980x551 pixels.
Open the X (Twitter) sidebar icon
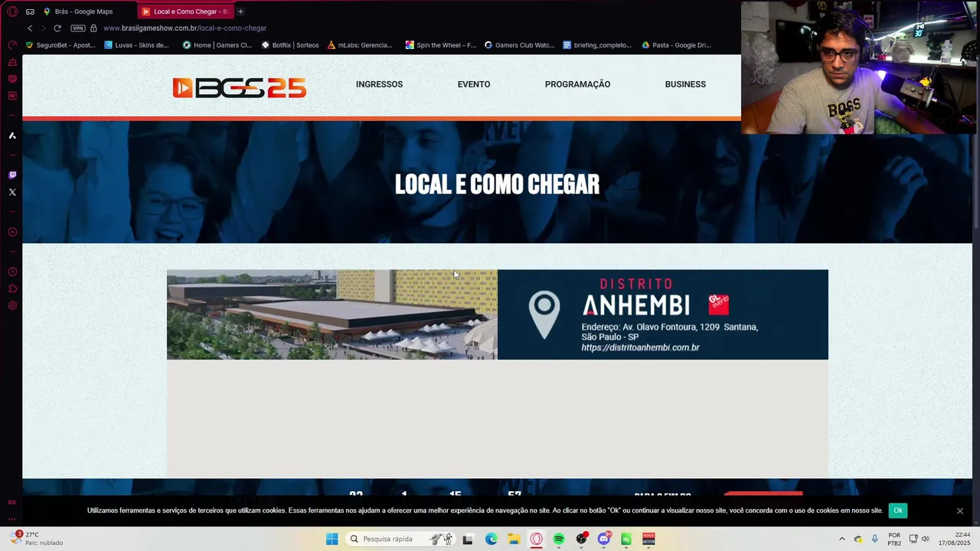[12, 192]
